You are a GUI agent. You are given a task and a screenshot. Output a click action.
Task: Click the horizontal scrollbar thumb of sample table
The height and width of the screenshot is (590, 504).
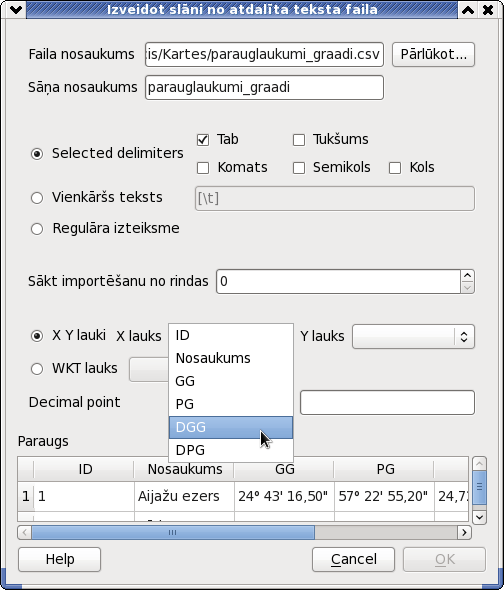pyautogui.click(x=173, y=532)
